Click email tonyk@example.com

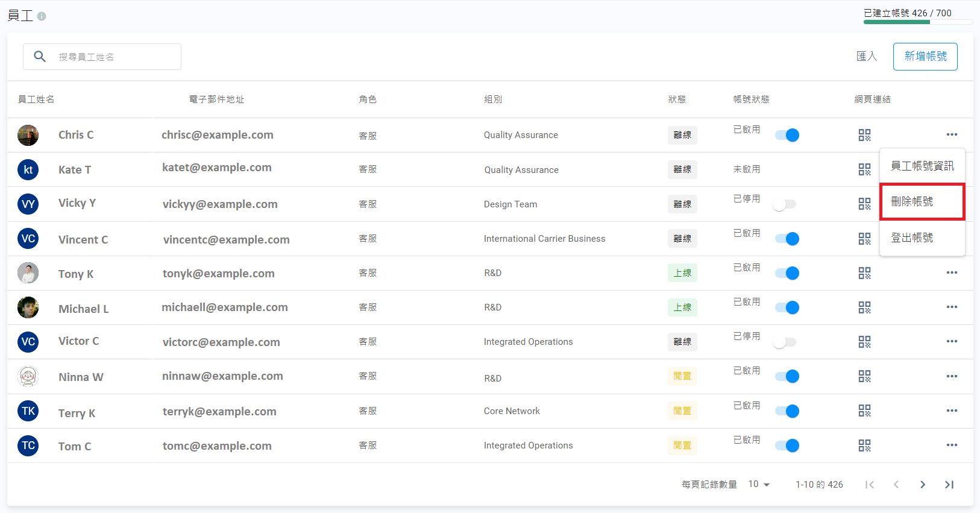click(219, 274)
